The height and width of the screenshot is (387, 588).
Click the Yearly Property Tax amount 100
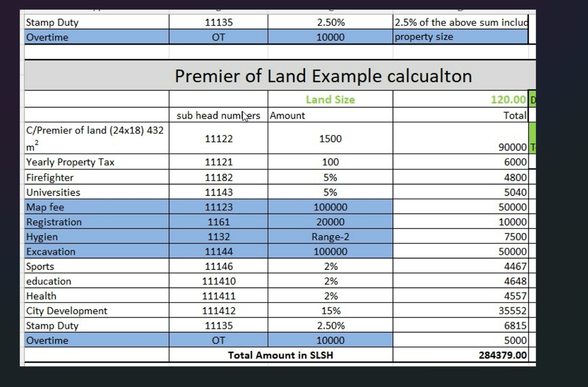pyautogui.click(x=330, y=162)
